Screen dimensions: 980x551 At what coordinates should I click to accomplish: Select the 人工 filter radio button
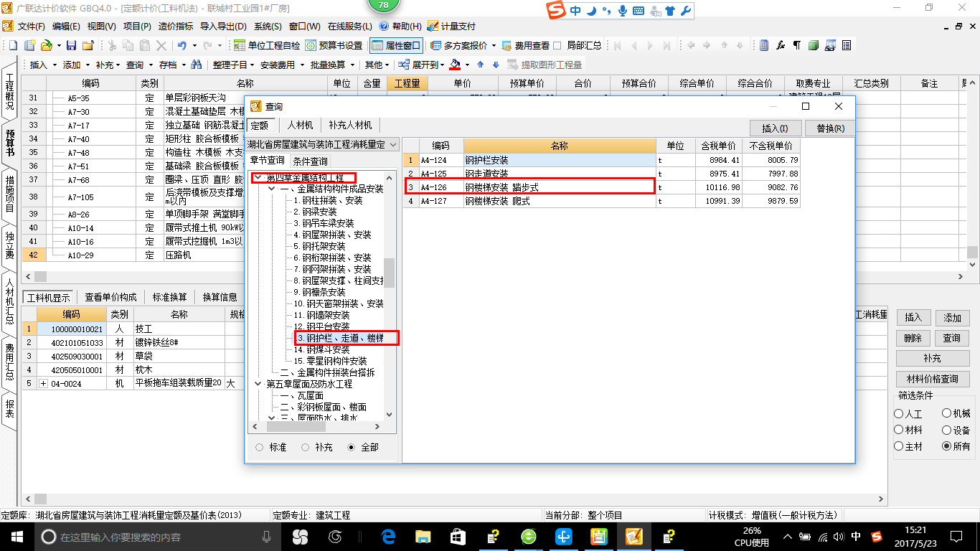coord(899,414)
